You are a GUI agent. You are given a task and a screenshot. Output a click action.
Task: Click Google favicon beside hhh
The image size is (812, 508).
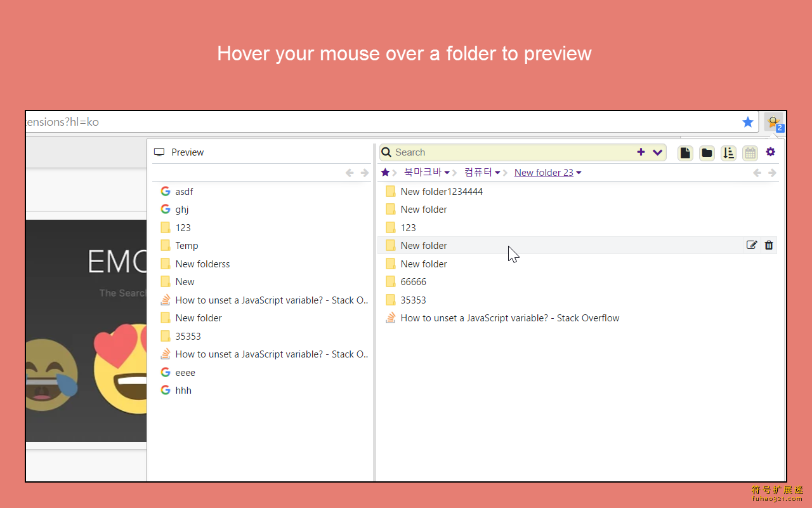[166, 390]
